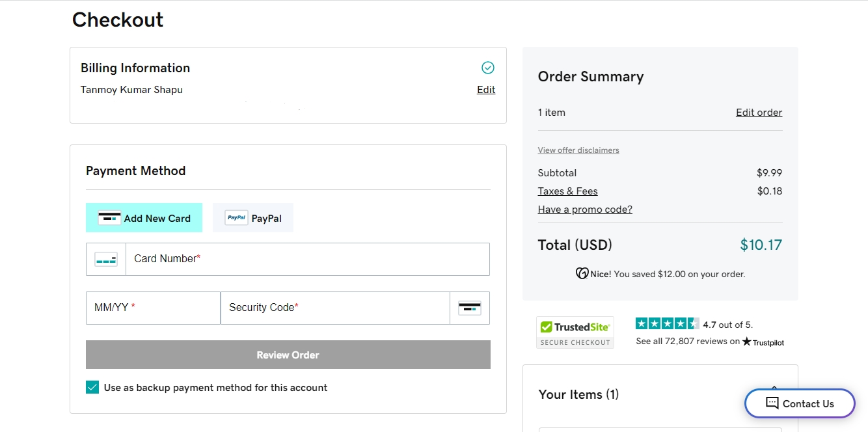
Task: Click the savings badge icon beside Nice!
Action: coord(582,274)
